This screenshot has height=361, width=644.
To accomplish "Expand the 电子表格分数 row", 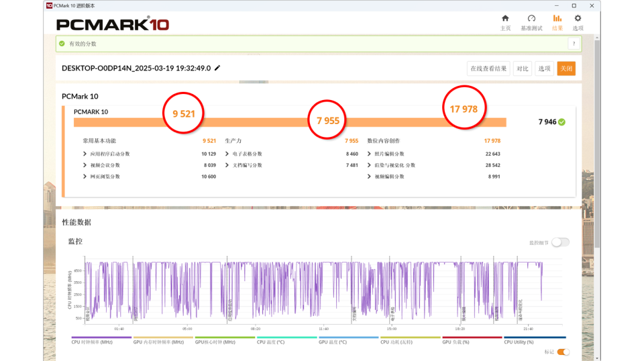I will pos(227,154).
